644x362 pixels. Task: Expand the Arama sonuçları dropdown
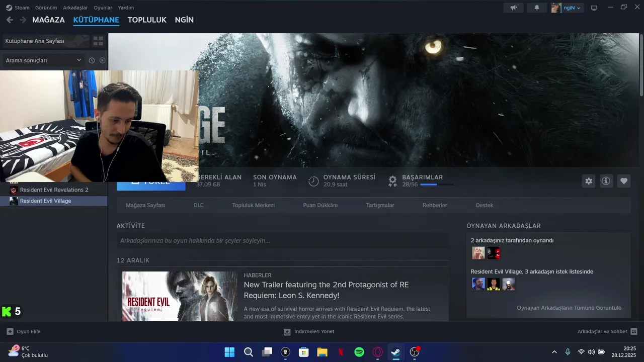pos(43,60)
